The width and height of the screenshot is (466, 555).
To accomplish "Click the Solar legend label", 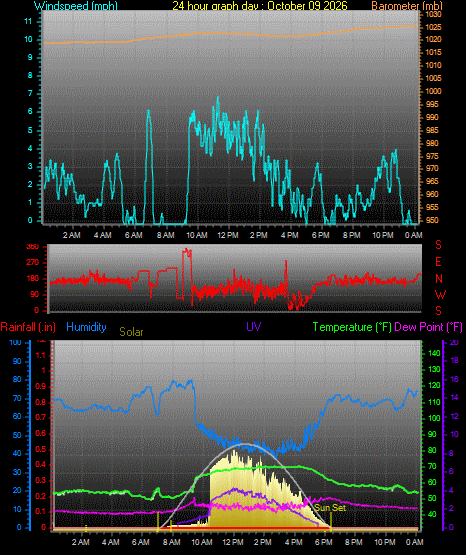I will 131,332.
